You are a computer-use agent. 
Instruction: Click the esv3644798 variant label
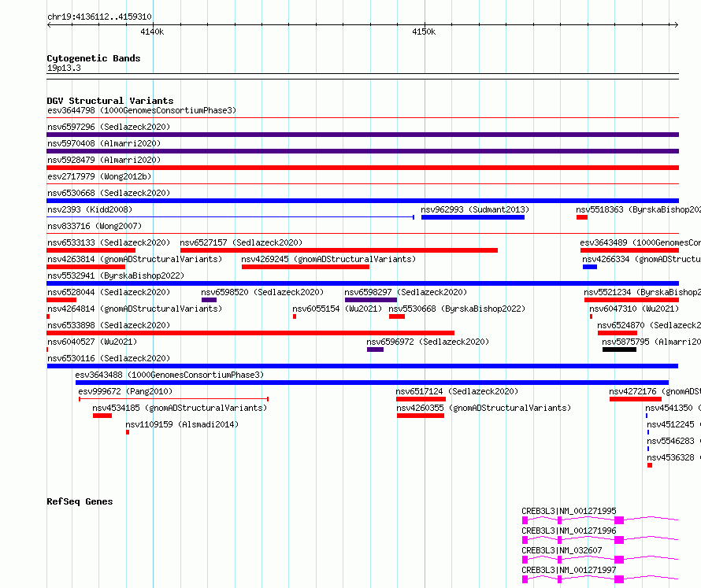(142, 110)
